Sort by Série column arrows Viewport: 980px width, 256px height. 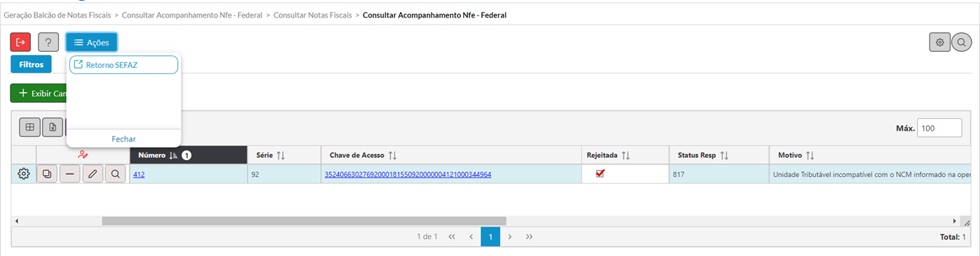(281, 155)
